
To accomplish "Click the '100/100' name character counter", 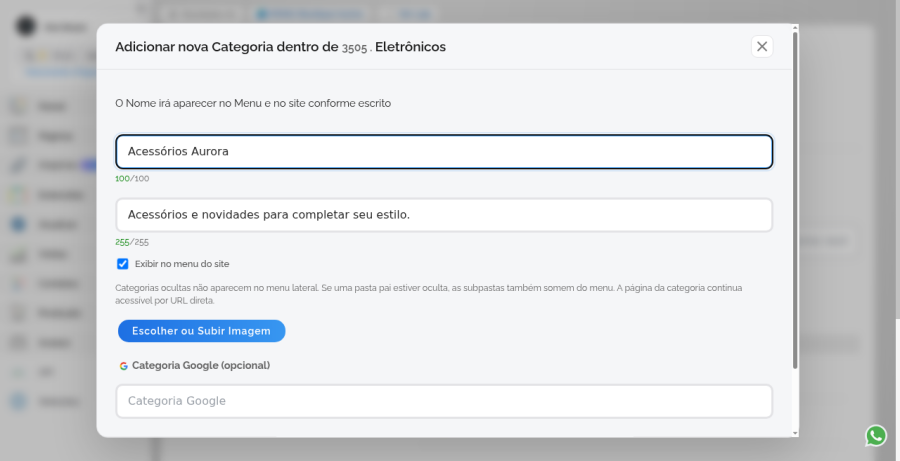I will click(132, 179).
